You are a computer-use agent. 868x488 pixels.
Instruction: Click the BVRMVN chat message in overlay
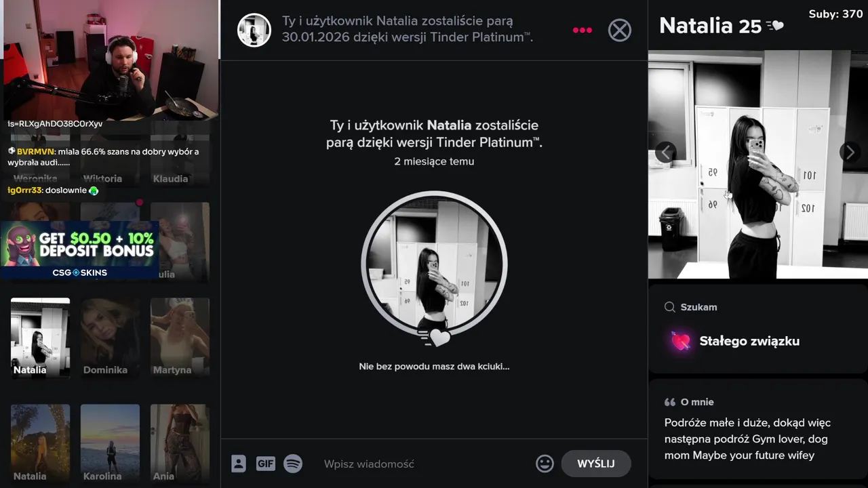pyautogui.click(x=103, y=157)
